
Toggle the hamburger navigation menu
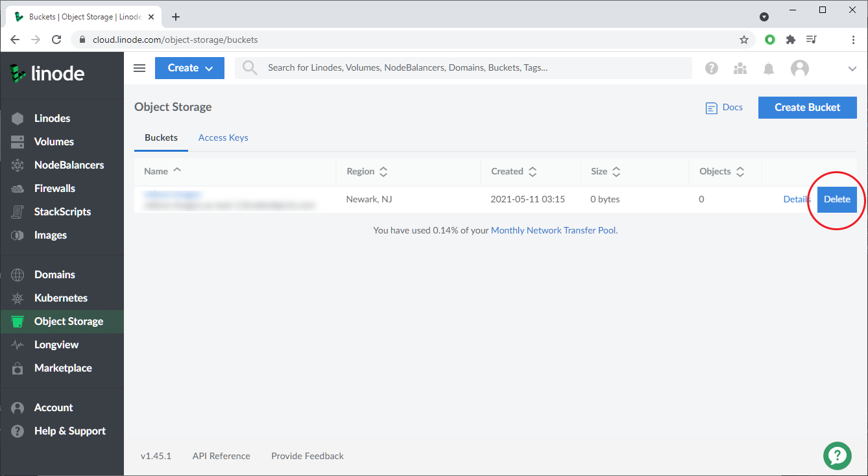[139, 68]
